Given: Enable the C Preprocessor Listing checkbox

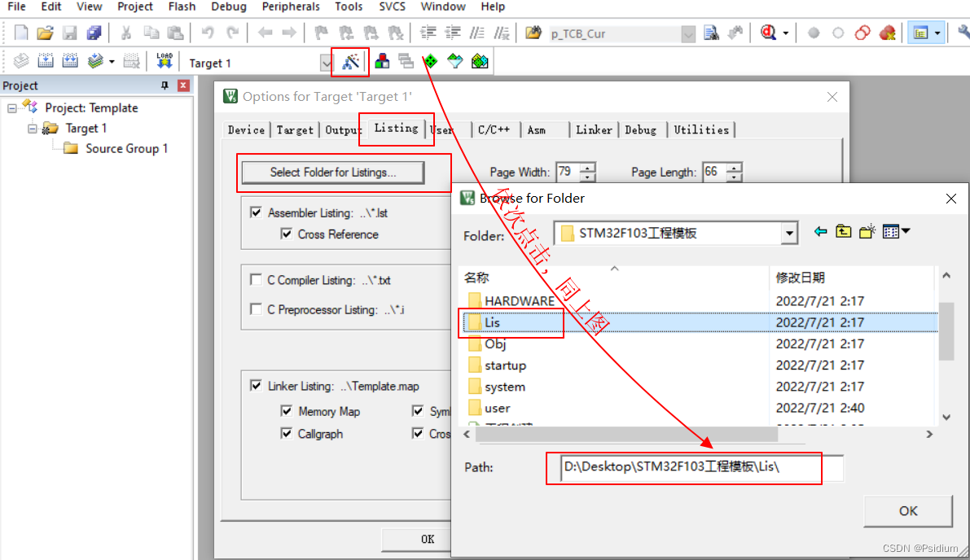Looking at the screenshot, I should coord(256,309).
